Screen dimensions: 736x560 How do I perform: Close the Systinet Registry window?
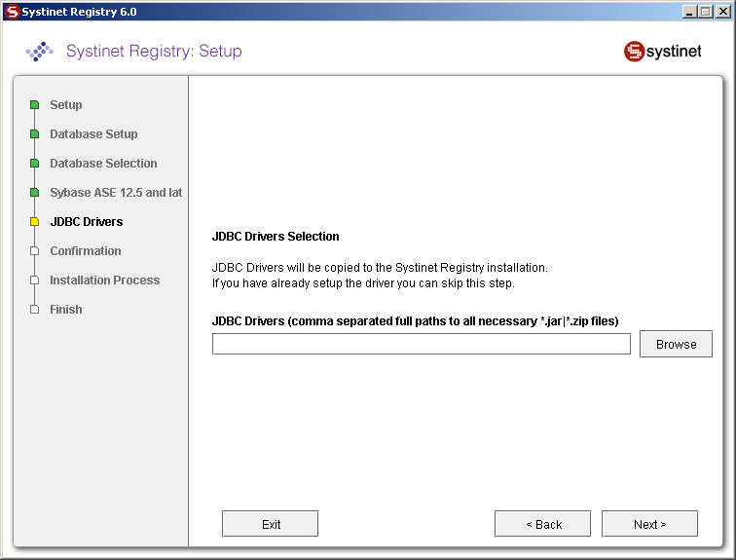click(722, 12)
